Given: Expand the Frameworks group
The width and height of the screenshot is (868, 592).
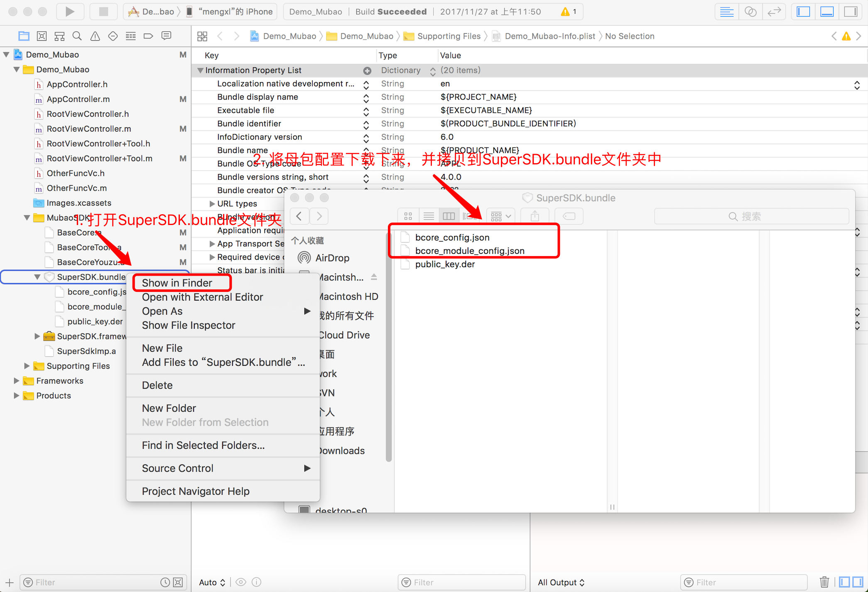Looking at the screenshot, I should click(17, 381).
